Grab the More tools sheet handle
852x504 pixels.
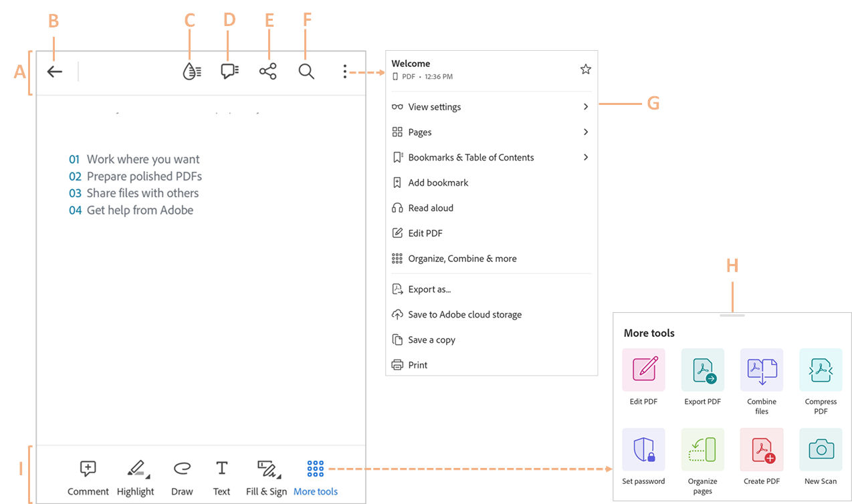[732, 315]
